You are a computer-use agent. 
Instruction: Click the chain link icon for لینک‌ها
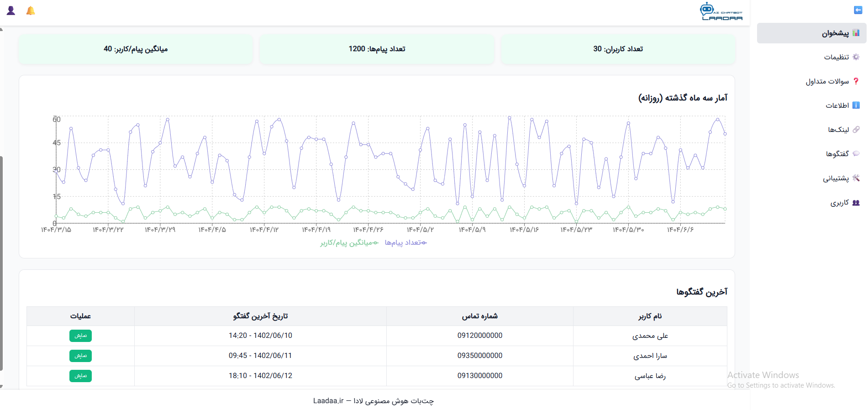point(856,130)
